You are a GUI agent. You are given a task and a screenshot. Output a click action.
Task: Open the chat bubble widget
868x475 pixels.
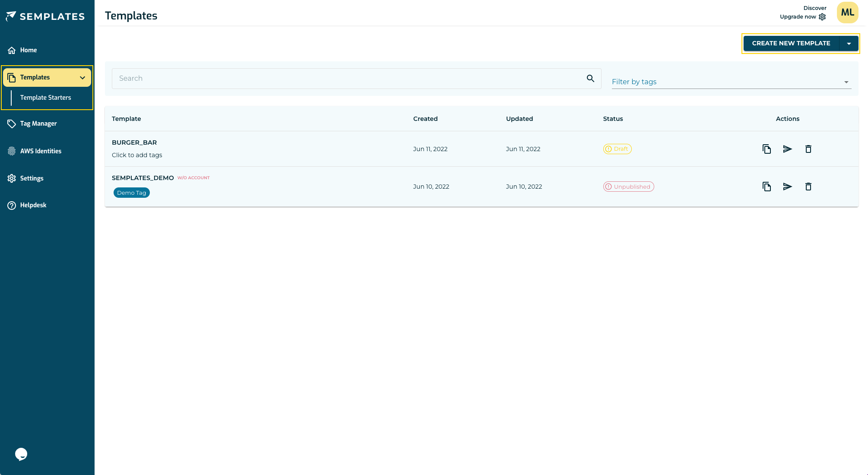click(x=21, y=454)
